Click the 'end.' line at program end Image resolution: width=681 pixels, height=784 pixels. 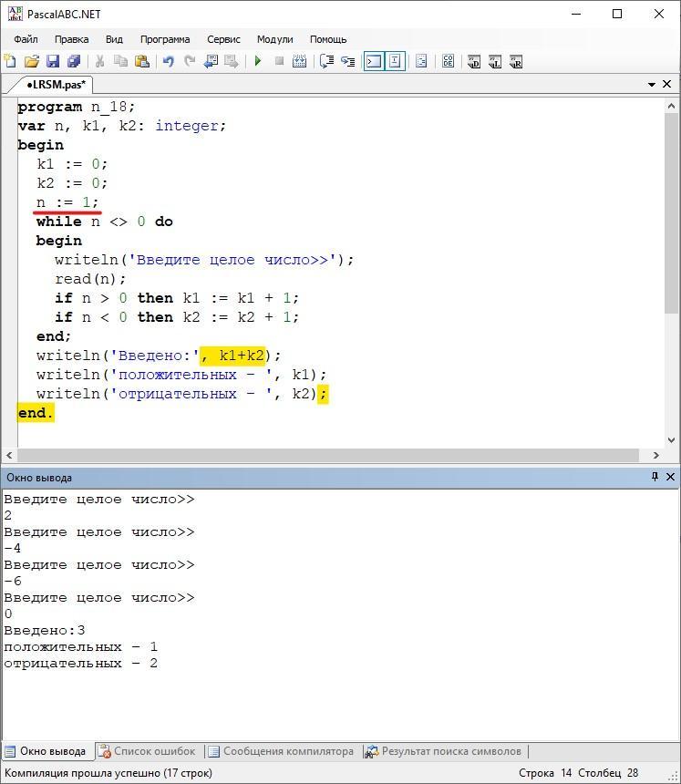(x=35, y=413)
